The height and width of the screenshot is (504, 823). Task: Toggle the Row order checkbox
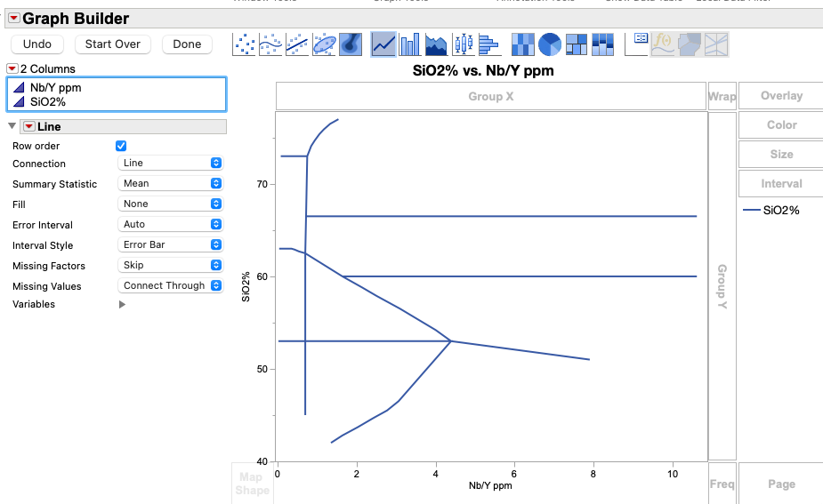tap(121, 146)
